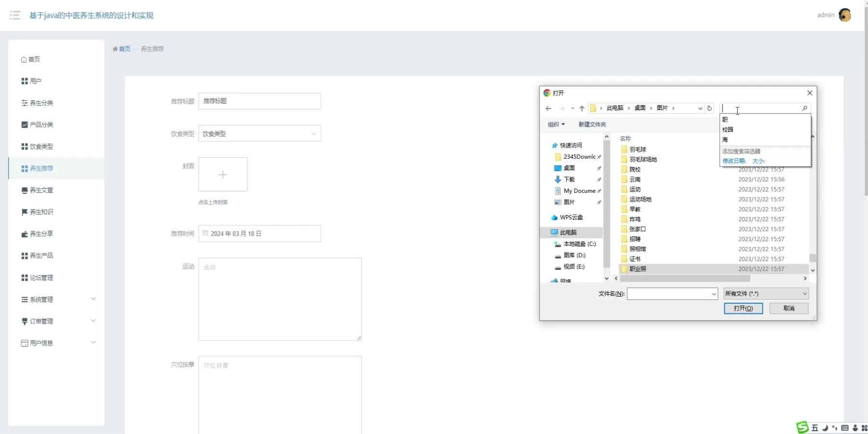Viewport: 868px width, 434px height.
Task: Select 视频 (E:) drive
Action: click(x=570, y=267)
